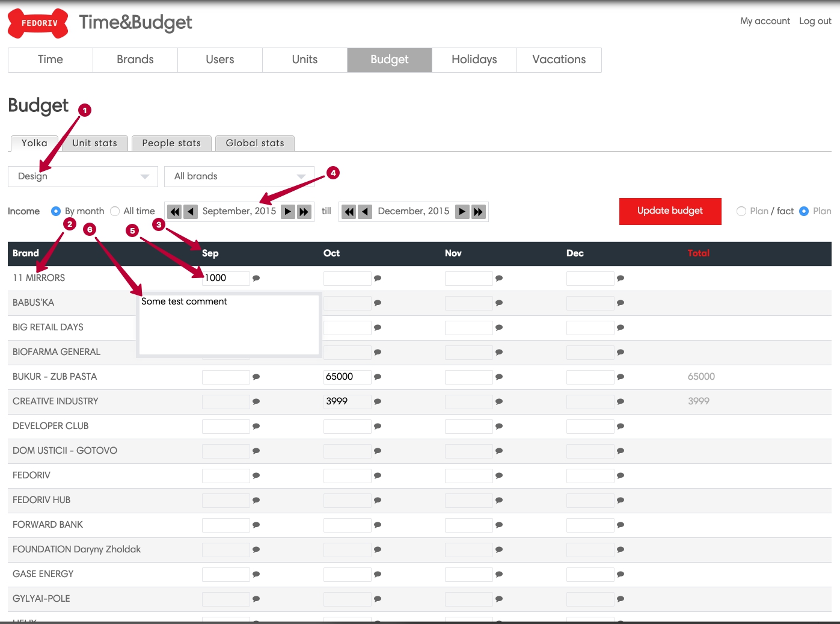This screenshot has width=840, height=624.
Task: Jump end month forward a year
Action: pos(478,212)
